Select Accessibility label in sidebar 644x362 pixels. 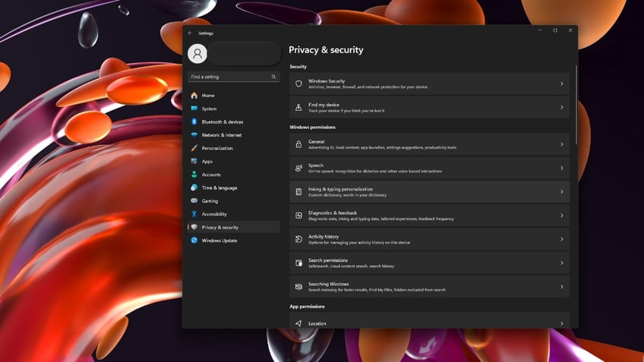[214, 214]
